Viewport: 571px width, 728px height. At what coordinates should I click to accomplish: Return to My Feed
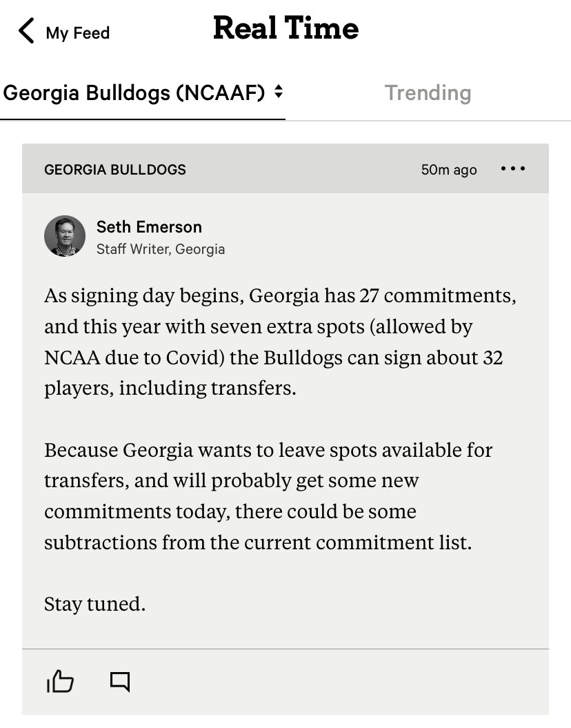point(77,32)
